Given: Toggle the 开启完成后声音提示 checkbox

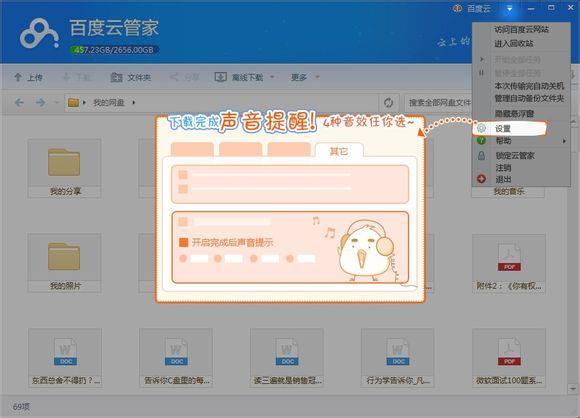Looking at the screenshot, I should coord(183,242).
